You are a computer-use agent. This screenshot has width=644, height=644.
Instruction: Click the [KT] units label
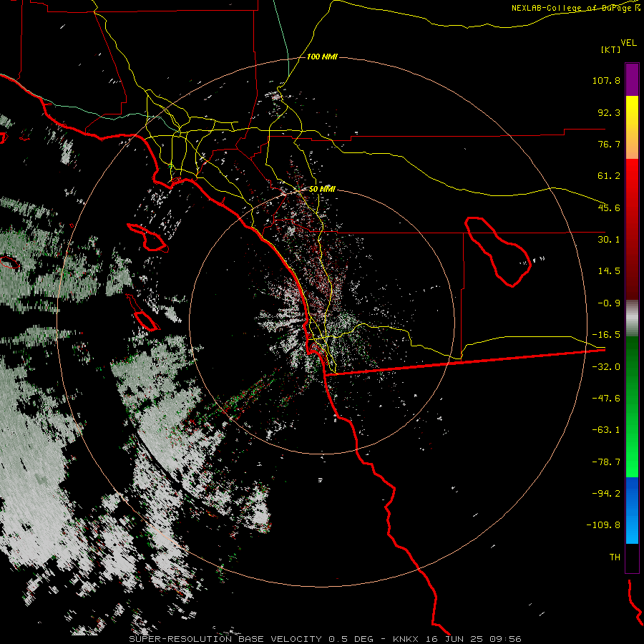coord(611,49)
